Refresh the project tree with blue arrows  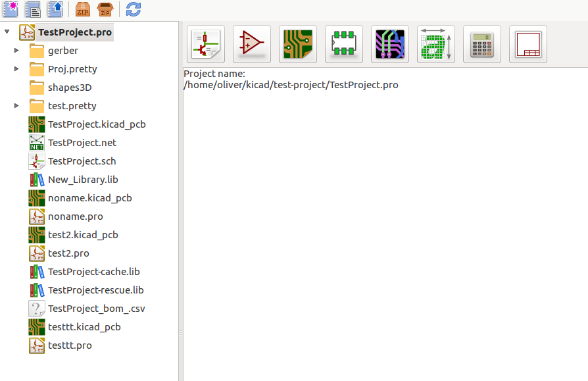click(x=133, y=9)
